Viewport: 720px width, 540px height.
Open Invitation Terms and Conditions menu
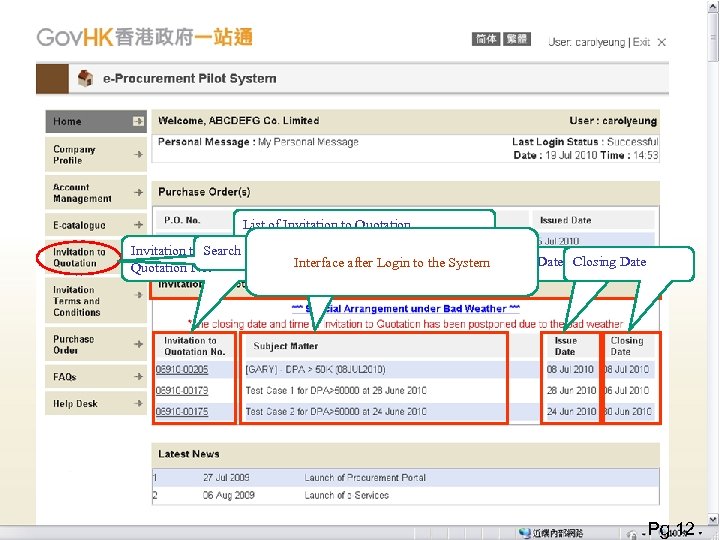tap(96, 301)
